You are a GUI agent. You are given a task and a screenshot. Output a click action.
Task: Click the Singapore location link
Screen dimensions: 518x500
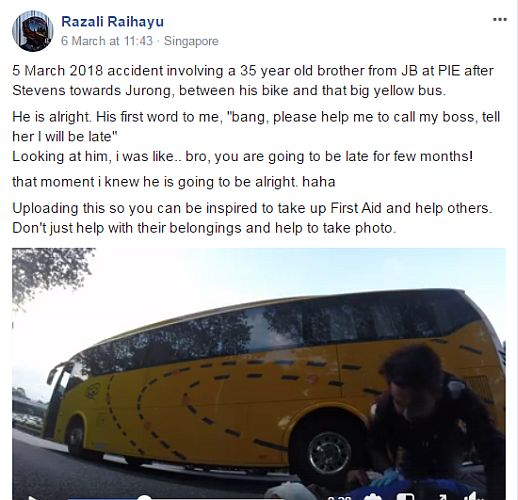tap(191, 41)
